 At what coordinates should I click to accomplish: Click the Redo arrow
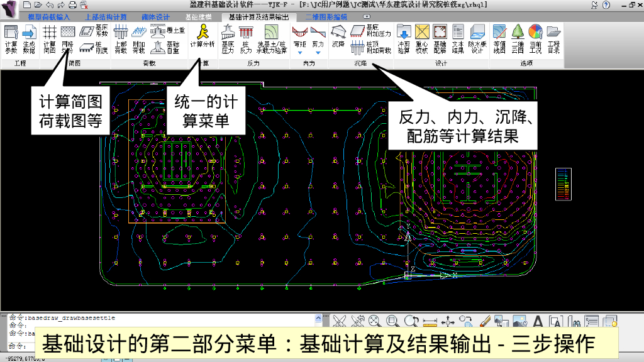[x=61, y=5]
